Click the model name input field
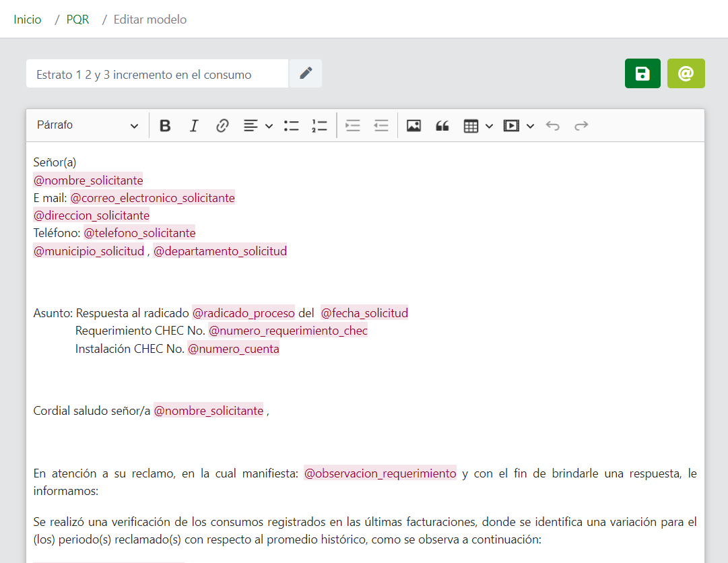Viewport: 728px width, 563px height. click(x=157, y=74)
